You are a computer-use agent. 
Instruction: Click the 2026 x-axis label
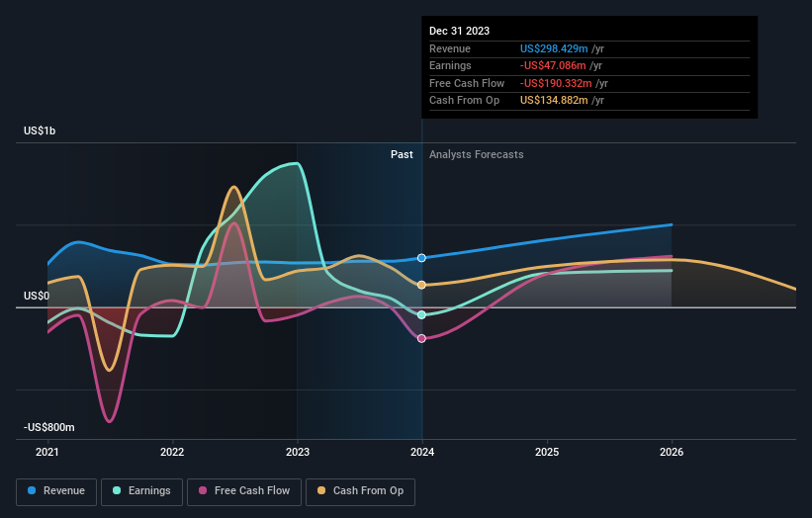672,452
